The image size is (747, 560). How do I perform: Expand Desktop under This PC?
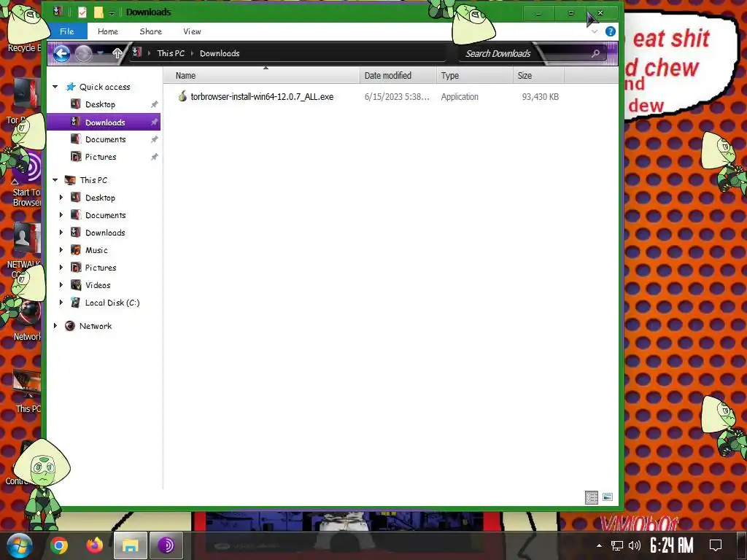61,197
